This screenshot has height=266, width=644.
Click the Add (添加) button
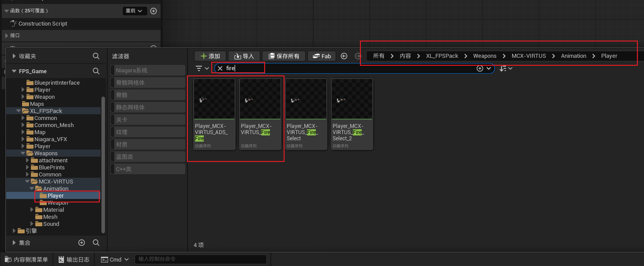210,56
